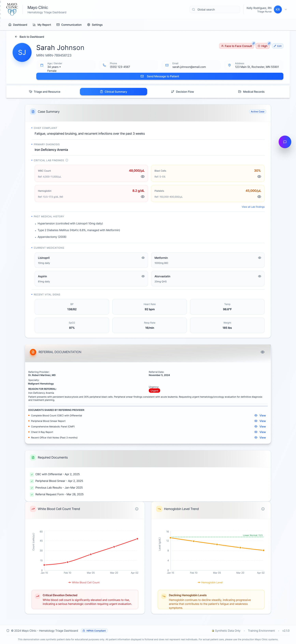
Task: Expand the user profile dropdown chevron
Action: tap(286, 9)
